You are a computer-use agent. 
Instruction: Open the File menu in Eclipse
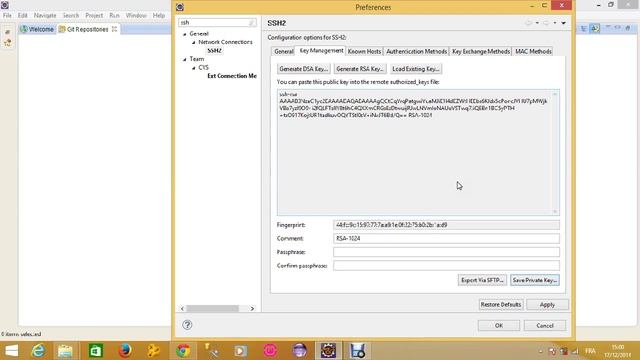7,16
